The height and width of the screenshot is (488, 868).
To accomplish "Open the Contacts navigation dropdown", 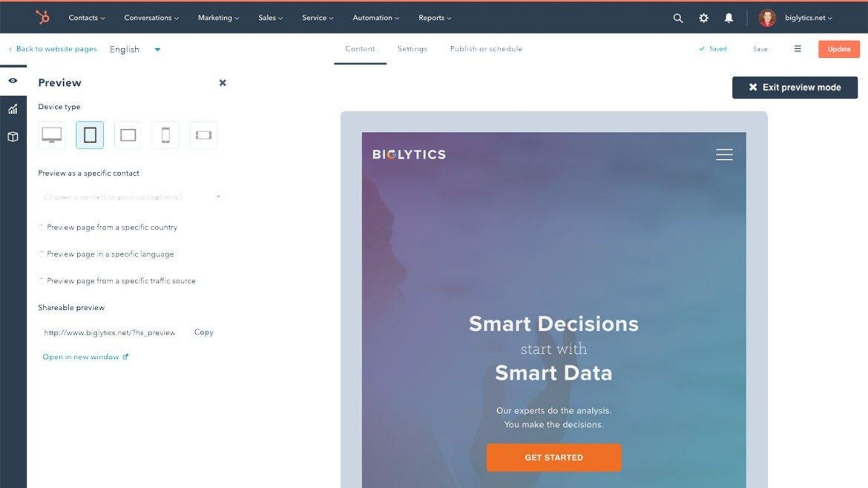I will click(x=86, y=17).
